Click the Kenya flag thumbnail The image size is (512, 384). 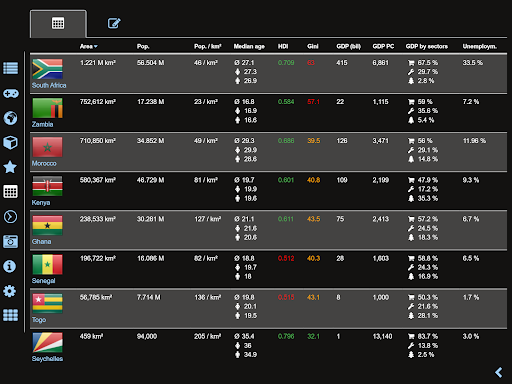click(47, 186)
